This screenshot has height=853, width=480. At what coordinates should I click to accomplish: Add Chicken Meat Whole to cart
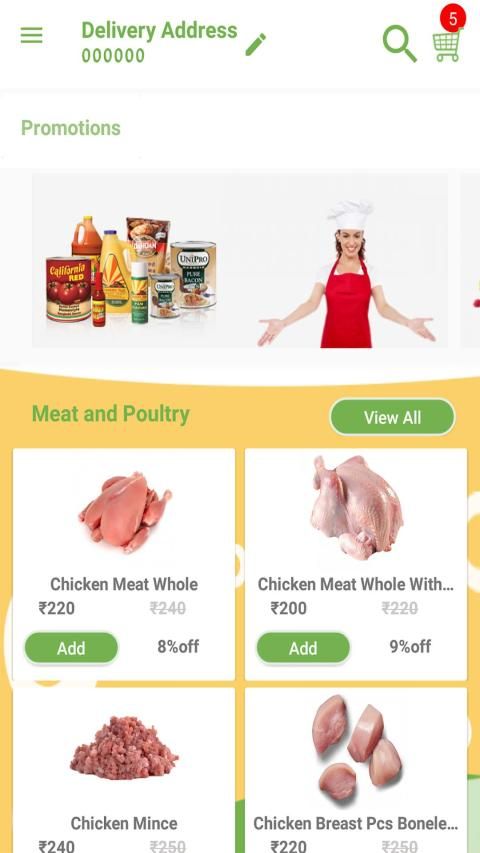click(x=71, y=648)
